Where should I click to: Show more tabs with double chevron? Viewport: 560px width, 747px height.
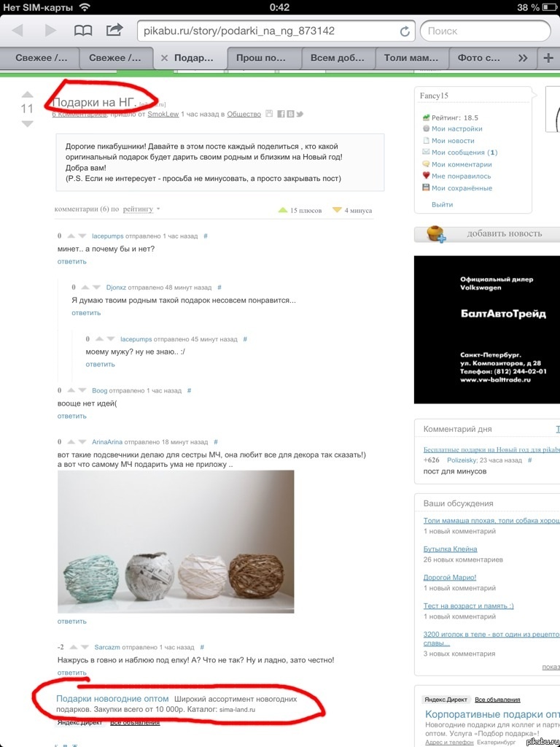click(523, 58)
